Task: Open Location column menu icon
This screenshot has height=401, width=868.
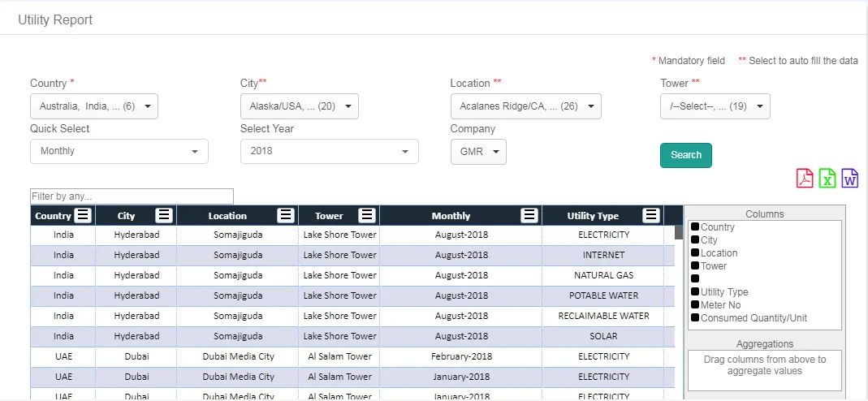Action: click(x=285, y=215)
